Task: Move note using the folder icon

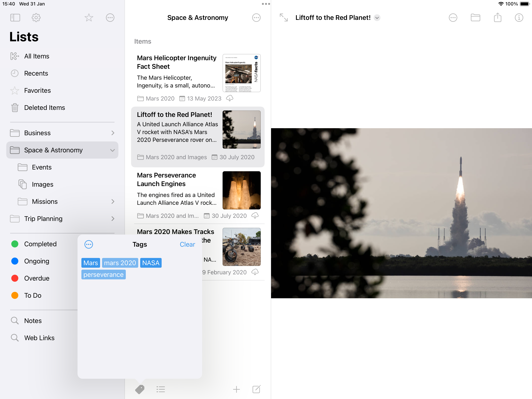Action: (x=475, y=18)
